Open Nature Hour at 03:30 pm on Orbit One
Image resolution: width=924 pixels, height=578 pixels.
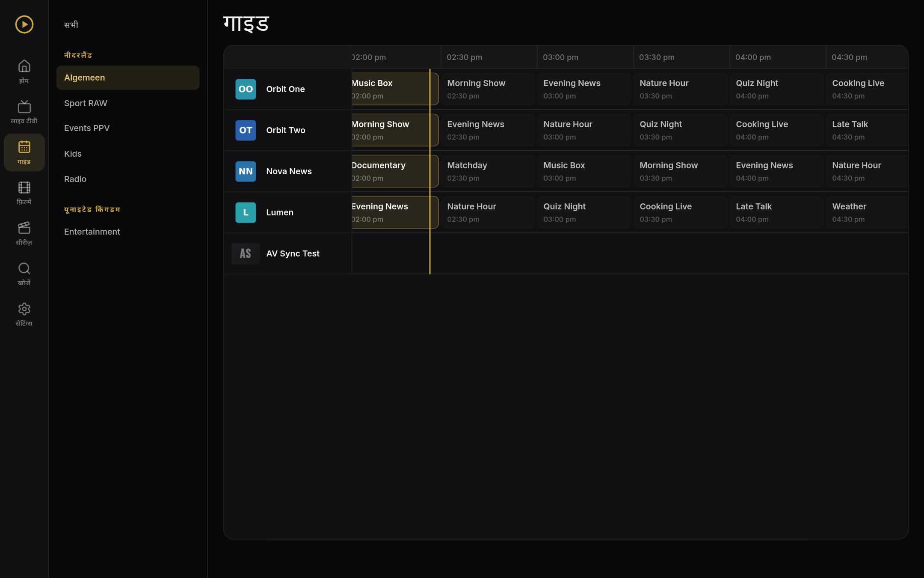point(681,89)
